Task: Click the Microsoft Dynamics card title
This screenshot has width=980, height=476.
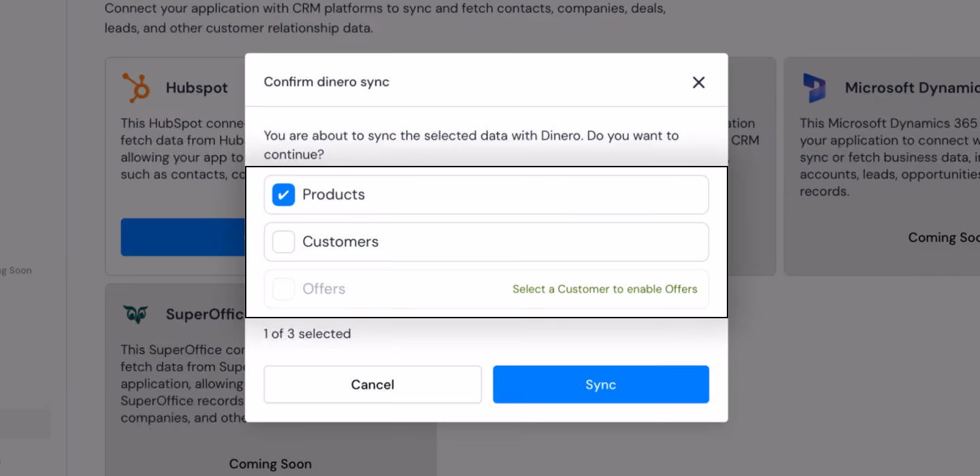Action: point(912,88)
